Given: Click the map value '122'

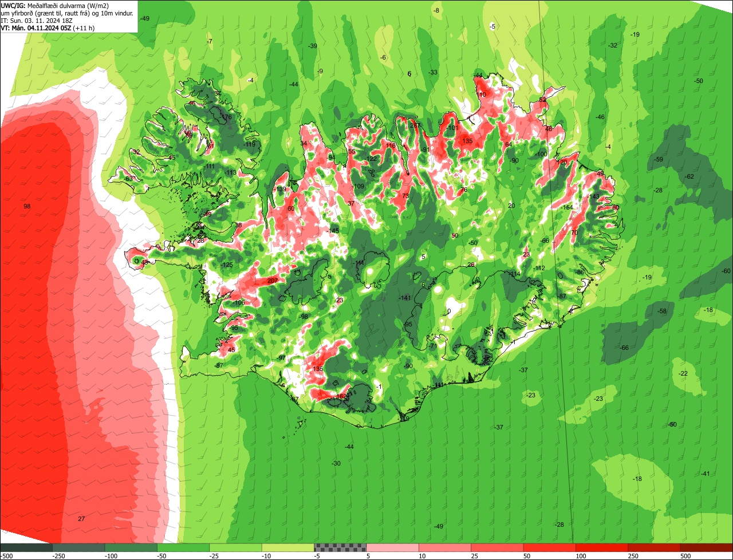Looking at the screenshot, I should (372, 159).
